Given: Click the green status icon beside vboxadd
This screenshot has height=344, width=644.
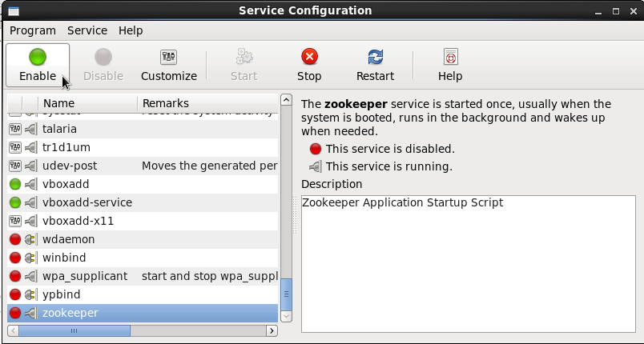Looking at the screenshot, I should pos(15,184).
